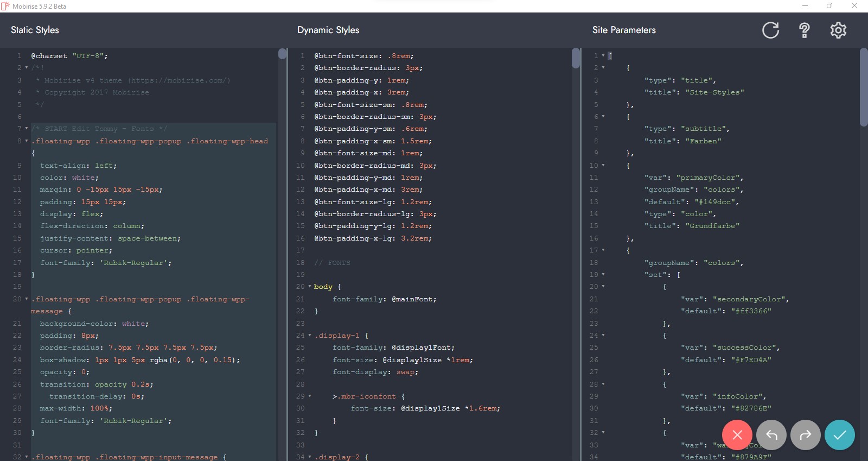The height and width of the screenshot is (461, 868).
Task: Click the Dynamic Styles panel heading
Action: coord(328,30)
